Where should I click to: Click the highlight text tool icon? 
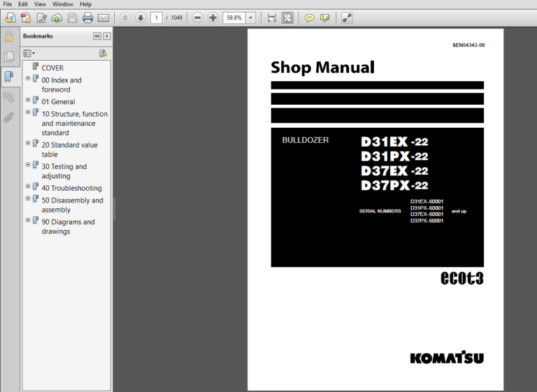tap(324, 17)
